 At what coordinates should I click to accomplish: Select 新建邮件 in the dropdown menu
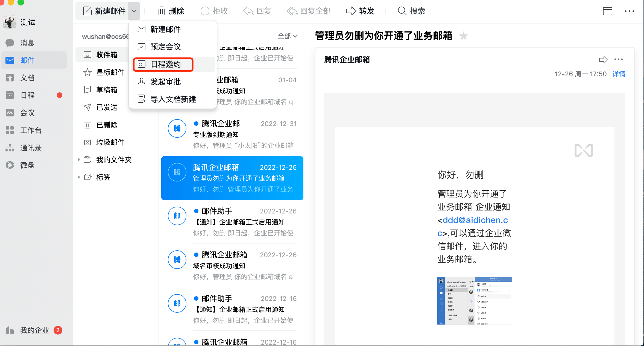click(x=173, y=29)
